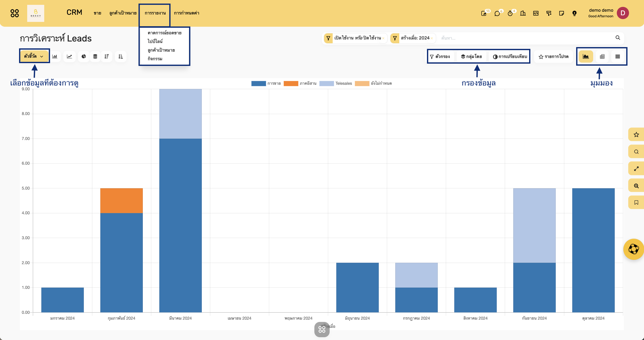The height and width of the screenshot is (340, 644).
Task: Click the ตุลาคม 2024 sales bar
Action: (x=593, y=250)
